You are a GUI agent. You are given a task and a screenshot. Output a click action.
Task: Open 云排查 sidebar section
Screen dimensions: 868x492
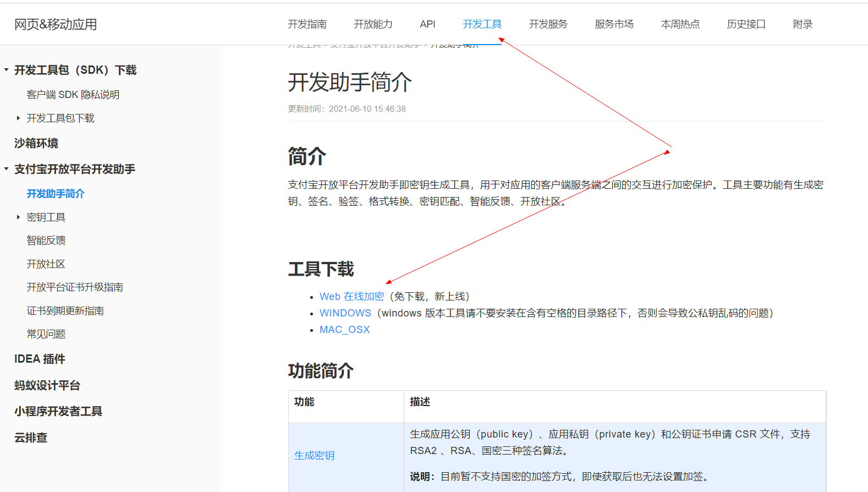31,438
